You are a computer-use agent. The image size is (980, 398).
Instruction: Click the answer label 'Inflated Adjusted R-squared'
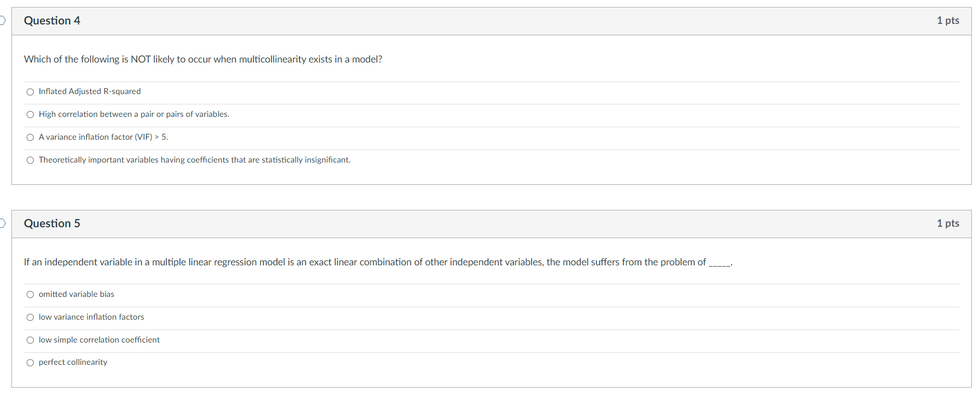(89, 91)
